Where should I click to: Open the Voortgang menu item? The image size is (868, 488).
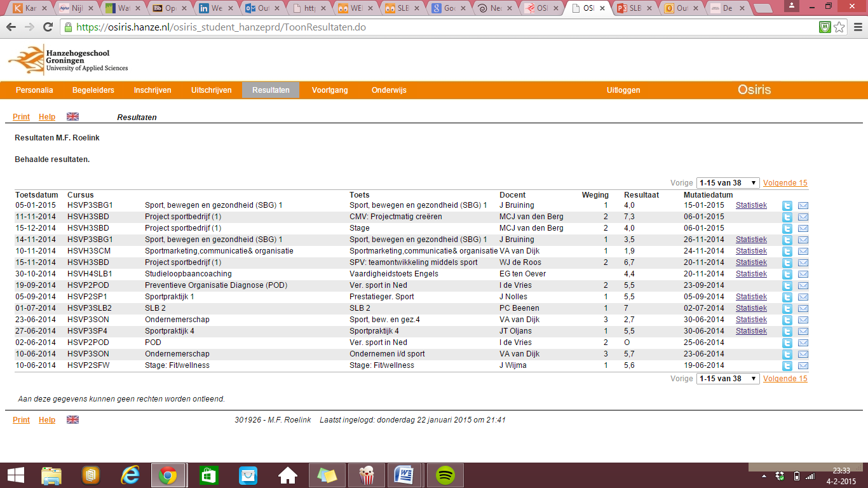pos(330,90)
